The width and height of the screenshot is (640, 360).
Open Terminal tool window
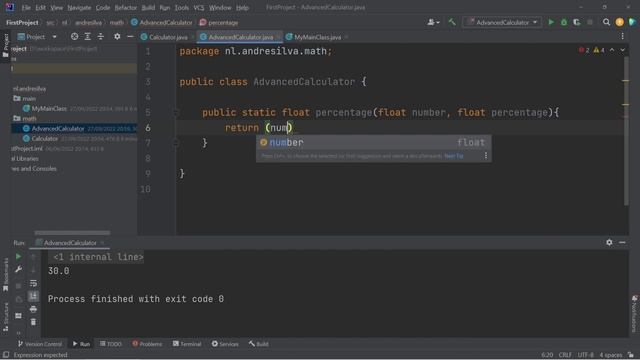[x=187, y=344]
